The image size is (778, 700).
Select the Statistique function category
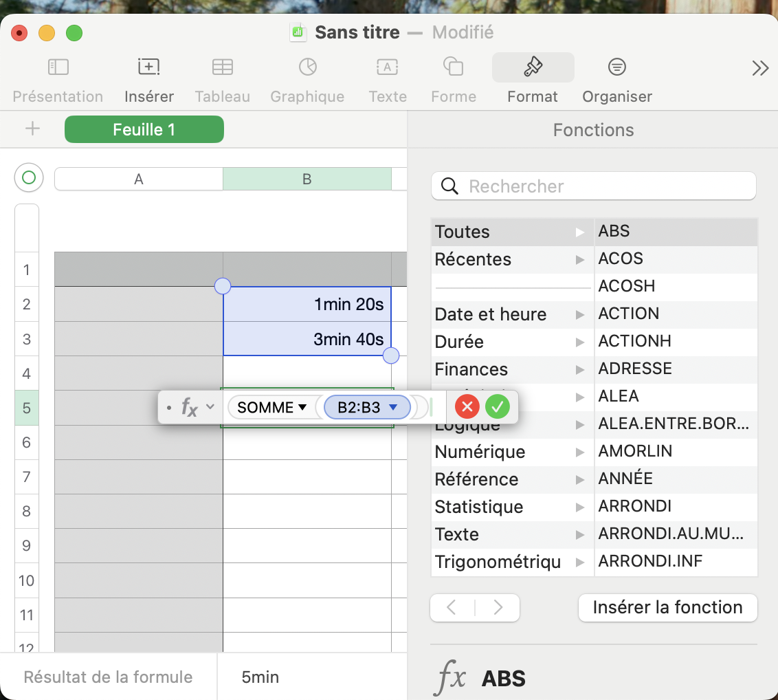tap(479, 507)
